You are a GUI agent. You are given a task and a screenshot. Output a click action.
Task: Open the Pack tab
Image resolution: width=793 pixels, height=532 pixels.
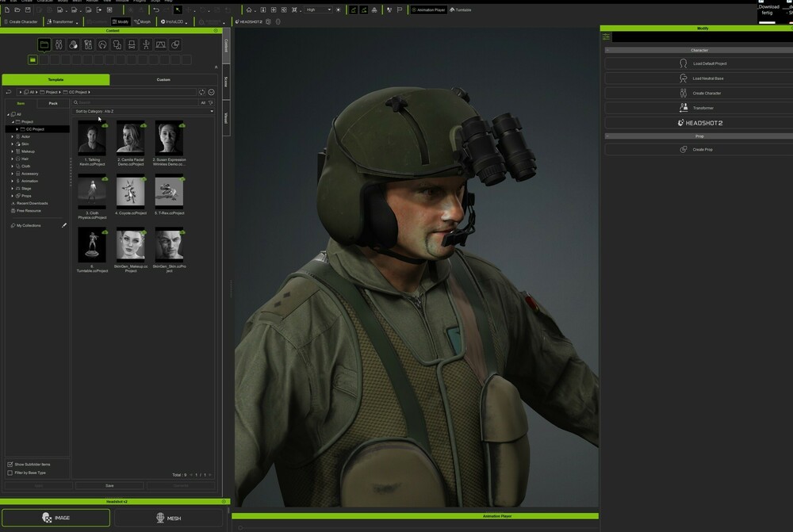tap(53, 103)
